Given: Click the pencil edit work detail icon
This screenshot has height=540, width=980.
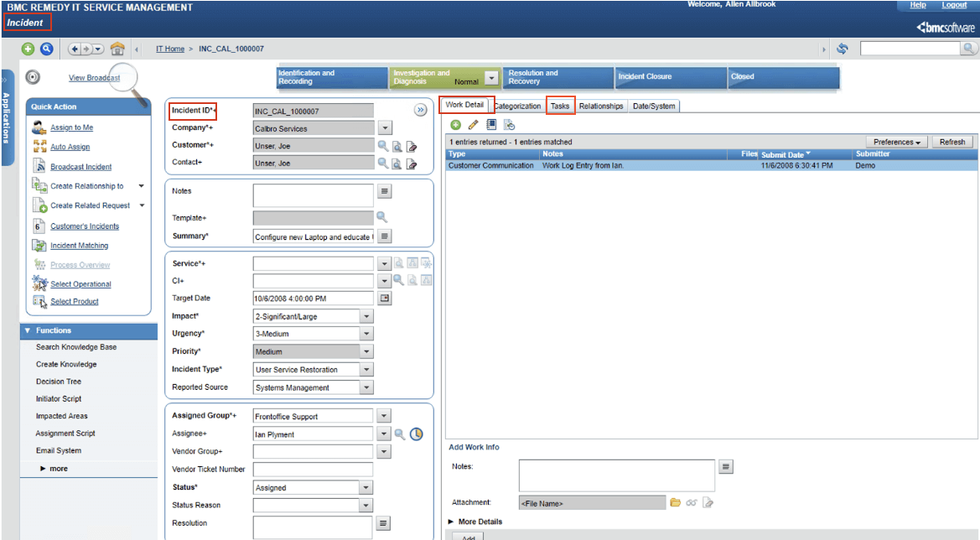Looking at the screenshot, I should pos(473,125).
